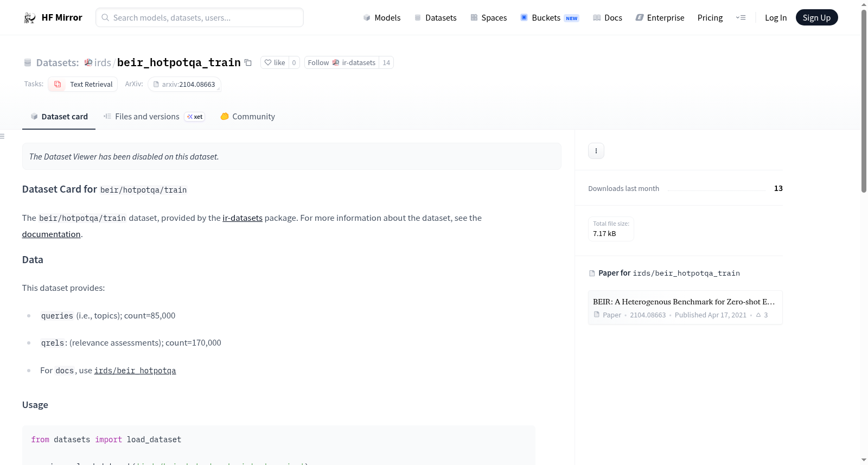
Task: Click the ir-datasets organization avatar beside irds
Action: [x=88, y=62]
